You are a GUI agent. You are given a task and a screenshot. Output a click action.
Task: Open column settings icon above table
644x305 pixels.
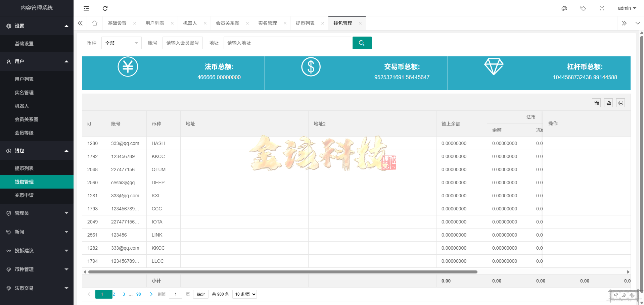coord(596,103)
